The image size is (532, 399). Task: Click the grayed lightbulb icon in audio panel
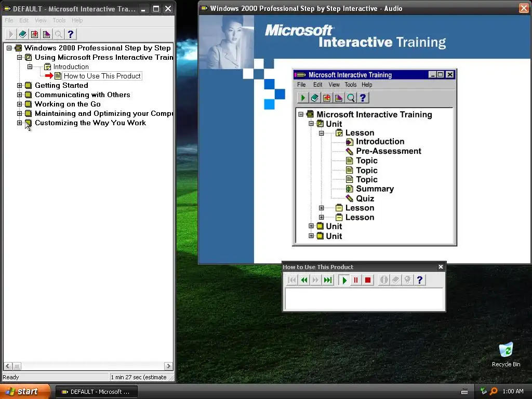coord(407,280)
